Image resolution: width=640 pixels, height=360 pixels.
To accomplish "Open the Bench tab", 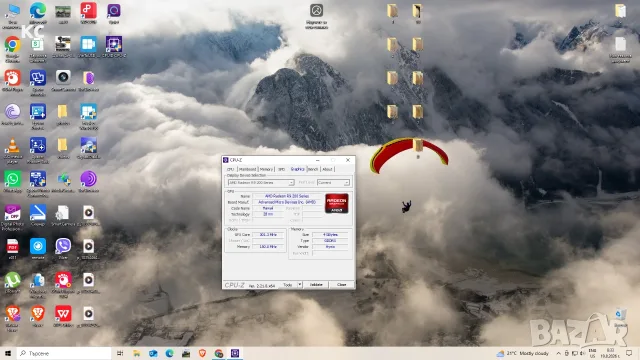I will point(313,169).
